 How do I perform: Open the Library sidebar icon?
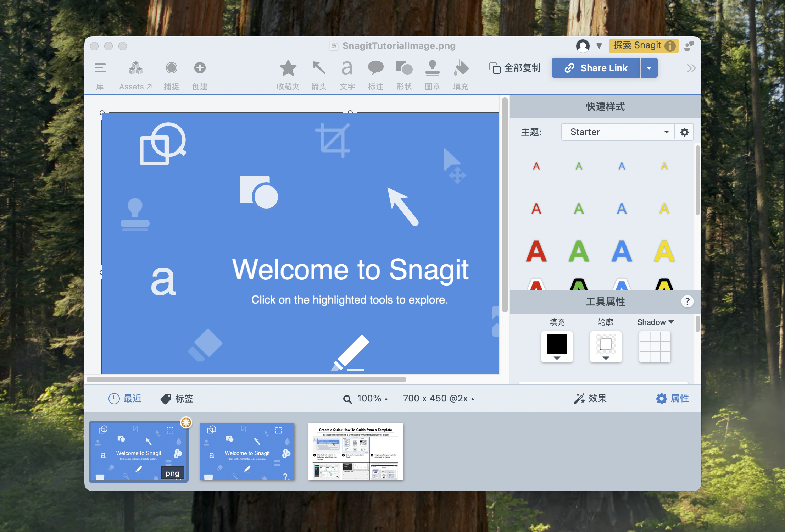tap(100, 68)
